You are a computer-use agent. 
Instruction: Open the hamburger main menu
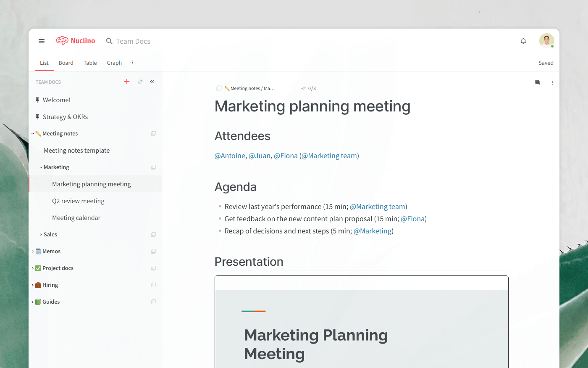tap(42, 41)
